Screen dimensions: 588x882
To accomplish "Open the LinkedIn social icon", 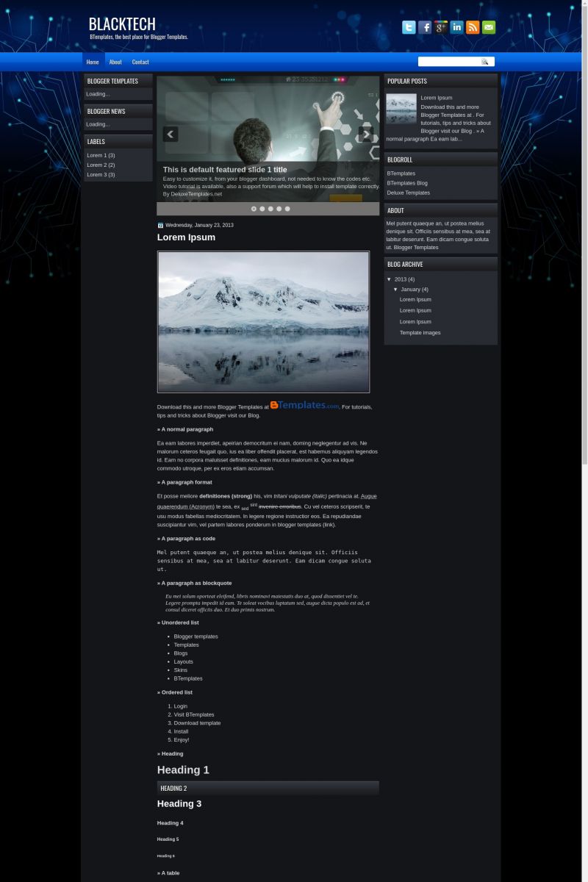I will coord(456,27).
